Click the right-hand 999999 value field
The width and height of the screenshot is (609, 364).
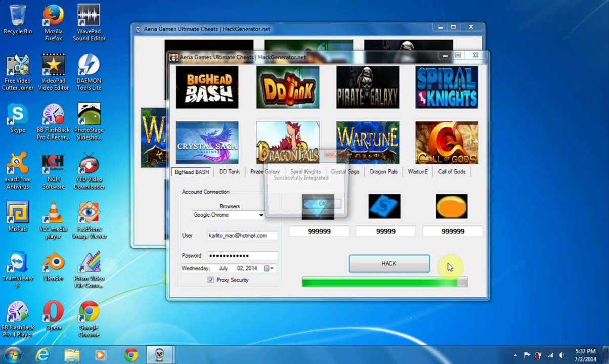(x=453, y=231)
